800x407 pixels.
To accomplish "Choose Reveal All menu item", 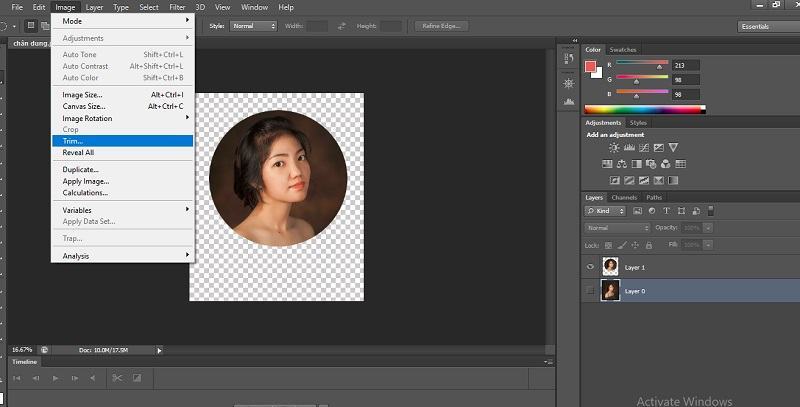I will [x=122, y=152].
